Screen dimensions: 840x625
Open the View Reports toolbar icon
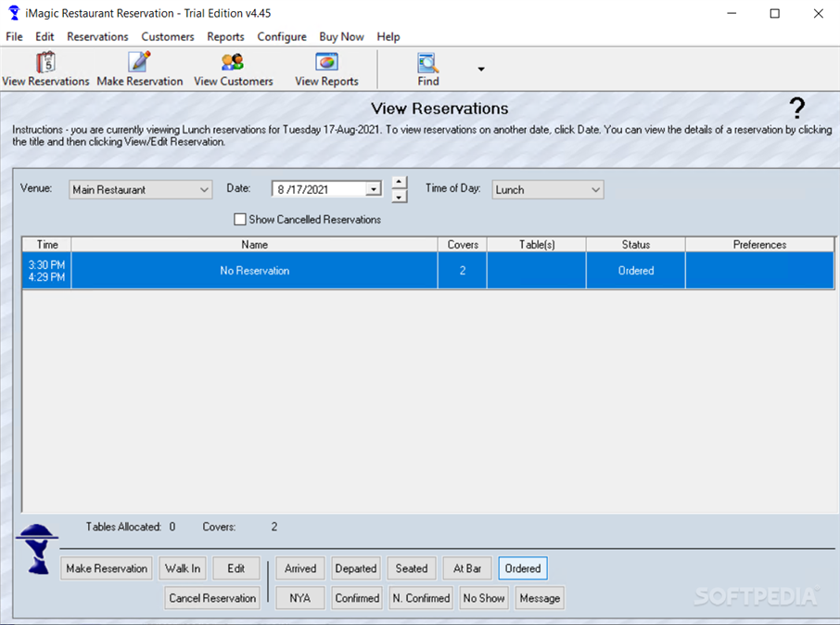[326, 62]
